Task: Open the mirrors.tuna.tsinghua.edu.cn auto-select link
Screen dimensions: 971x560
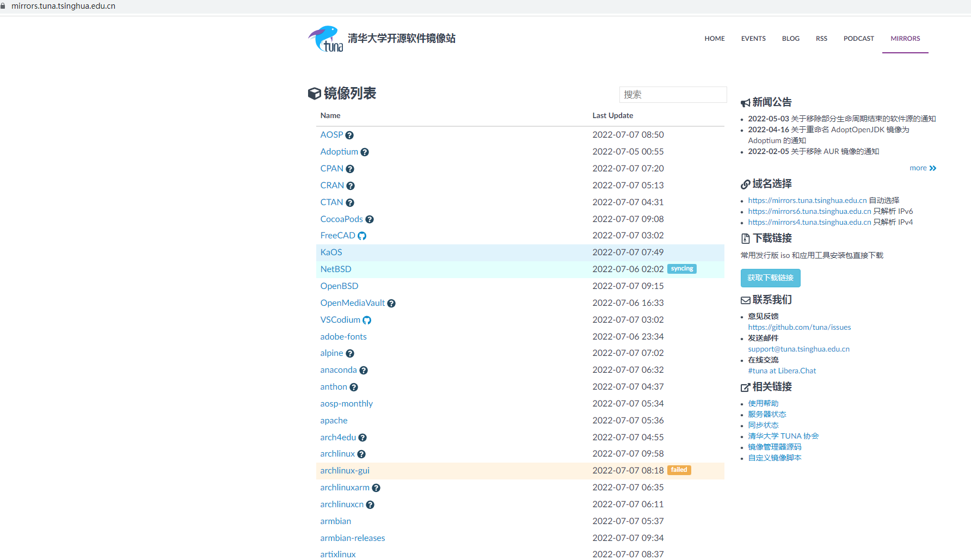Action: pos(807,201)
